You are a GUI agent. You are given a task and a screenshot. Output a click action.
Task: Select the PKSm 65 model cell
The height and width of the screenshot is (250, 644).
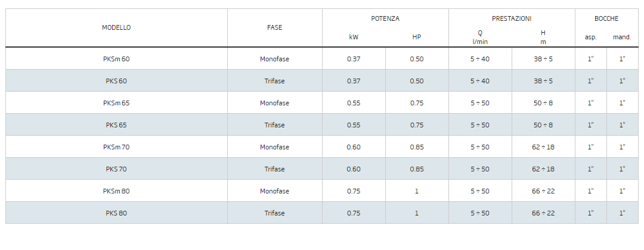coord(116,103)
